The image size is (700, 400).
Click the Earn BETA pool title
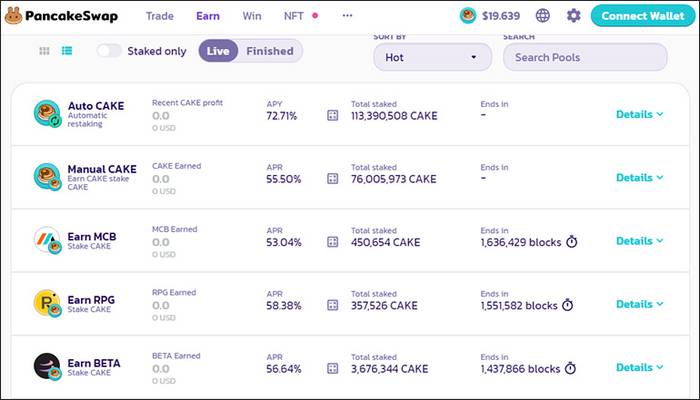point(94,363)
